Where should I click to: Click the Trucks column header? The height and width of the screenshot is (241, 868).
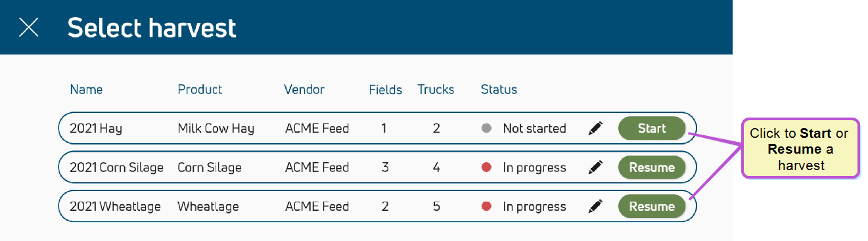click(x=436, y=89)
